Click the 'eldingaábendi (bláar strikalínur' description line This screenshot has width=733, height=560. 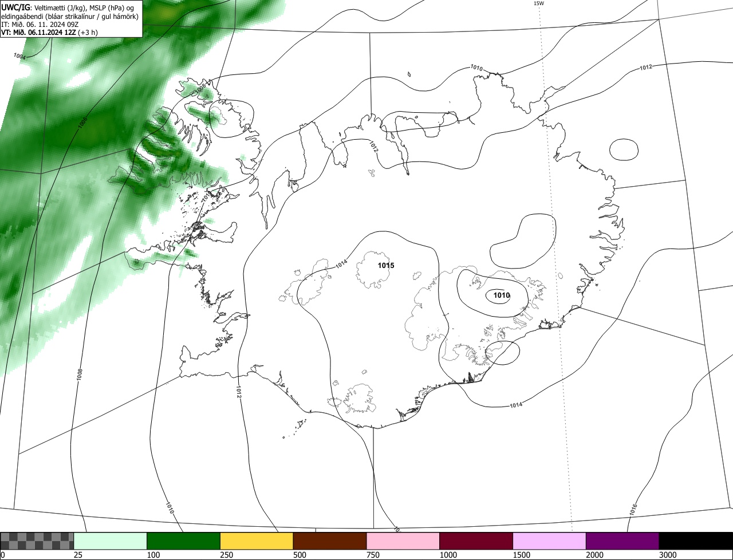[x=70, y=16]
